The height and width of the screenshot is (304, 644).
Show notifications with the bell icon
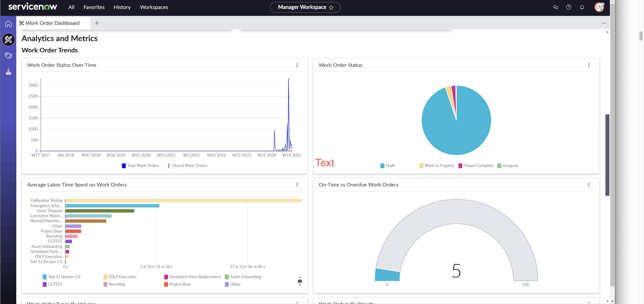(x=582, y=7)
